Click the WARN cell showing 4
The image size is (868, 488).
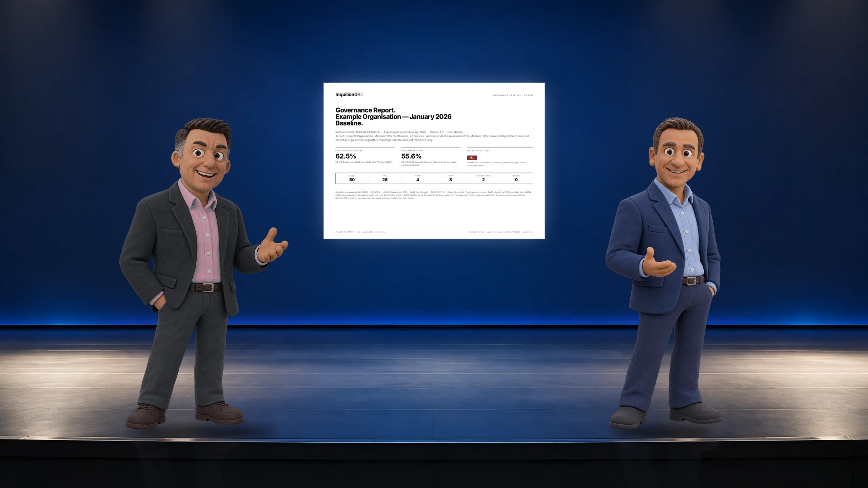pyautogui.click(x=418, y=178)
